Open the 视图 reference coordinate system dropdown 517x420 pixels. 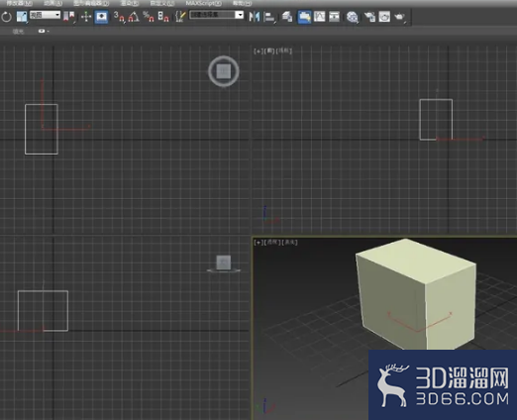(45, 15)
